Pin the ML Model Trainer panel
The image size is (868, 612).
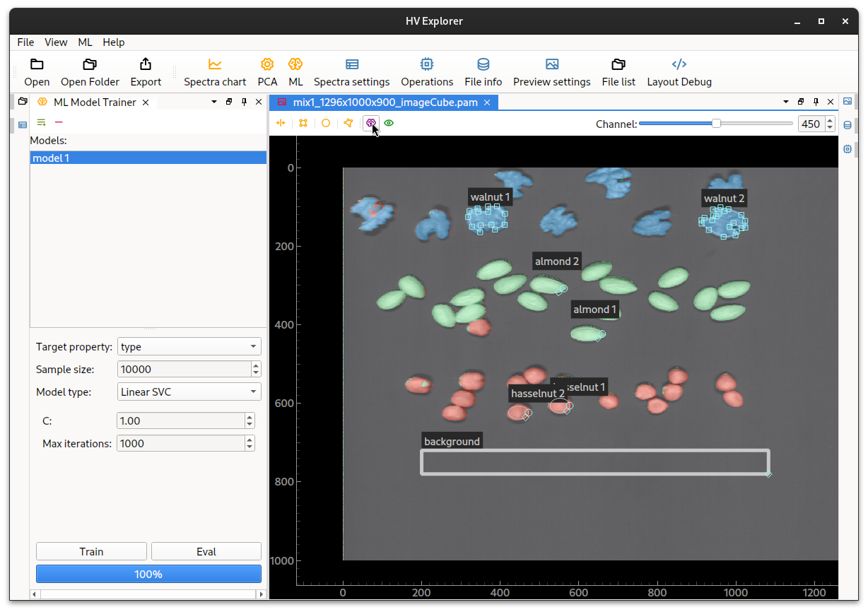[x=245, y=102]
